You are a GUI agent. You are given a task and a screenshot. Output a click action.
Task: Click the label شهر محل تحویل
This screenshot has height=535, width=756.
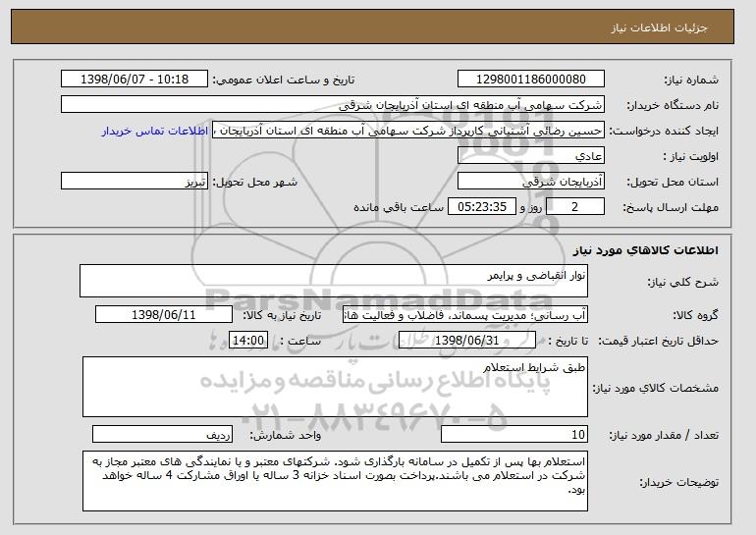point(255,182)
